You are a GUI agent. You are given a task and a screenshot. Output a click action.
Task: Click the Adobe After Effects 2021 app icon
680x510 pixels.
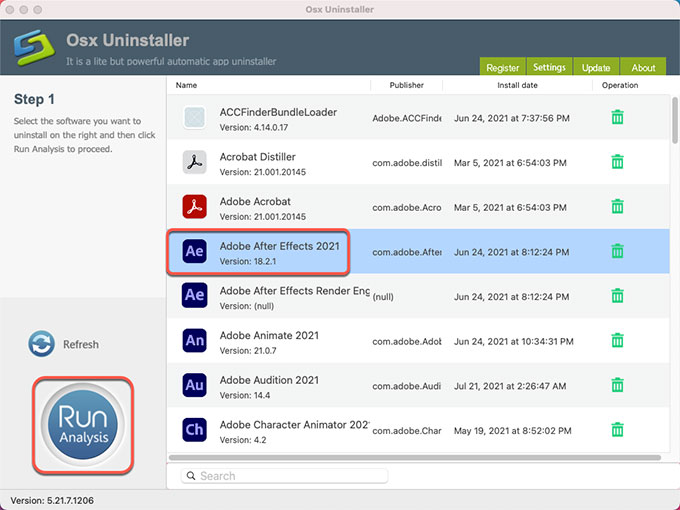click(x=195, y=251)
